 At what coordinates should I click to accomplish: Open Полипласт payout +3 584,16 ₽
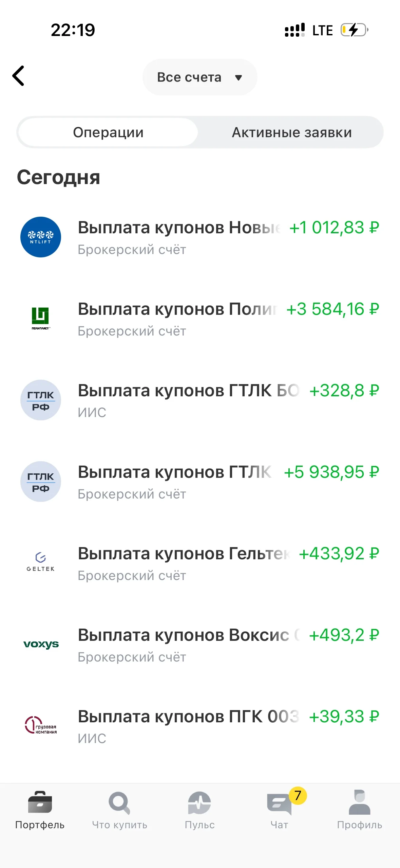pos(200,319)
